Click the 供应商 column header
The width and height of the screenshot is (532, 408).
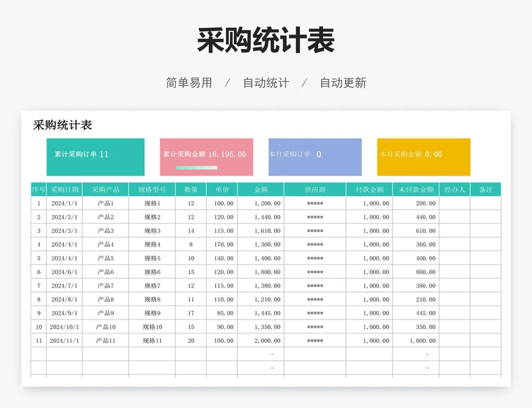pos(315,190)
